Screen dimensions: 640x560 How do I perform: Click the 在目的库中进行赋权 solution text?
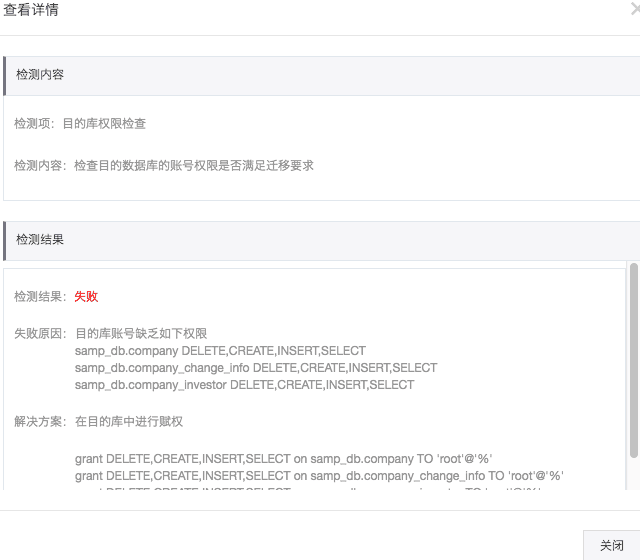129,421
